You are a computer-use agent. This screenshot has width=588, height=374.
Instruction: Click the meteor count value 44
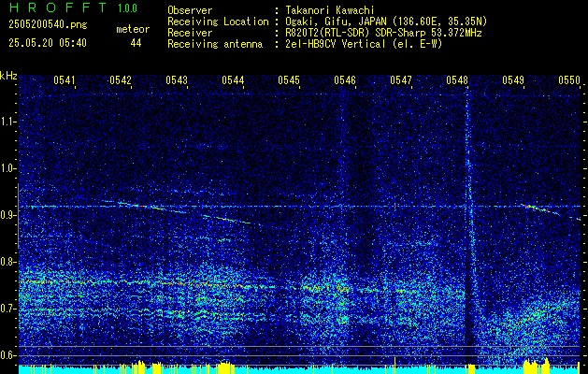[136, 43]
